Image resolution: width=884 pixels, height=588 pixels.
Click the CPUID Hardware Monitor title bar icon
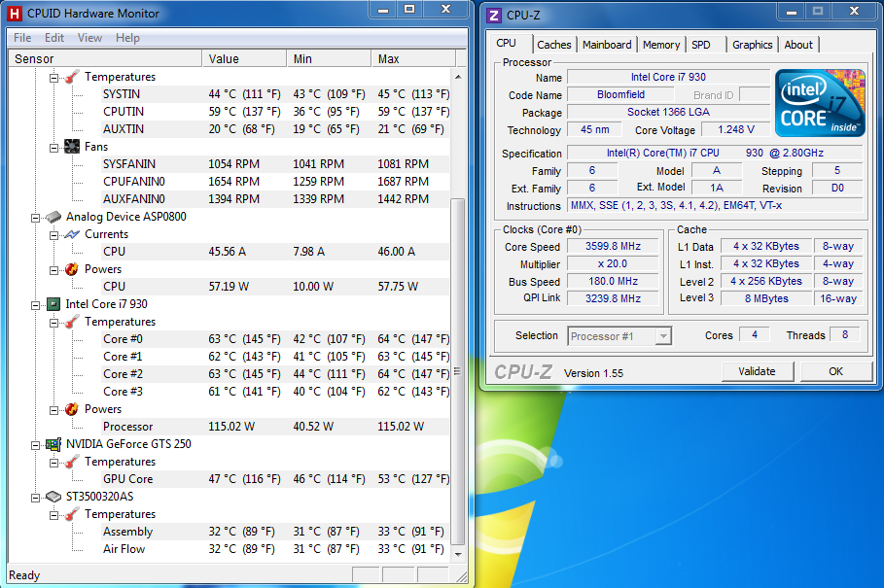(16, 14)
